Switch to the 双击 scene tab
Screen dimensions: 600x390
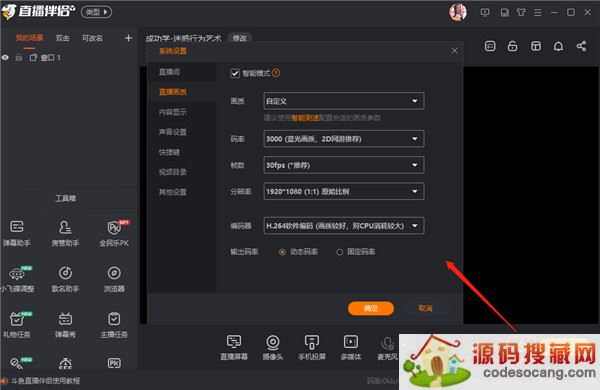(62, 38)
